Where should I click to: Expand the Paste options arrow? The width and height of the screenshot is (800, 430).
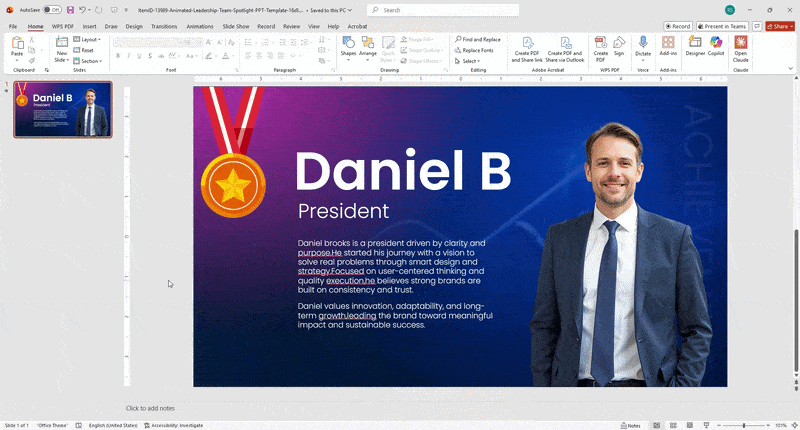click(x=17, y=60)
